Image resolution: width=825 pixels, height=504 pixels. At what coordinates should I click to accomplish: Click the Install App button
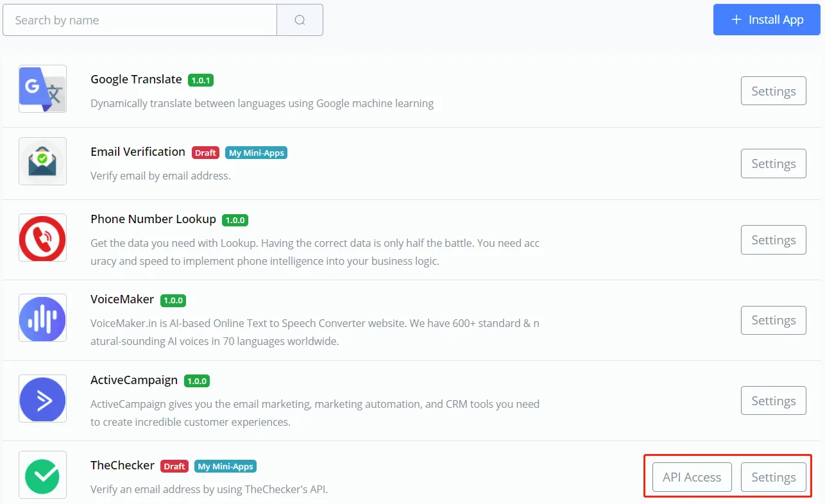coord(767,20)
